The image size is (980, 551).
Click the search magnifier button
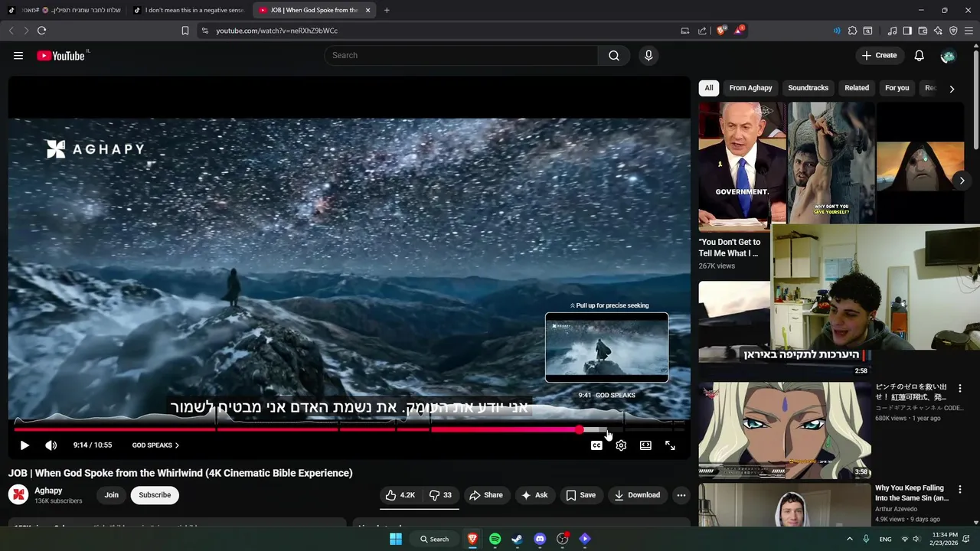614,55
